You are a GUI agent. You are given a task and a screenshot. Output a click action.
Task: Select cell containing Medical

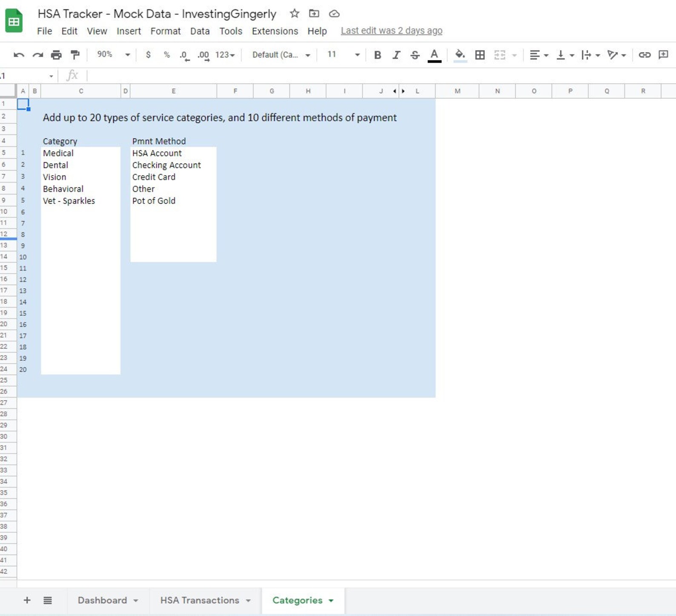tap(80, 153)
